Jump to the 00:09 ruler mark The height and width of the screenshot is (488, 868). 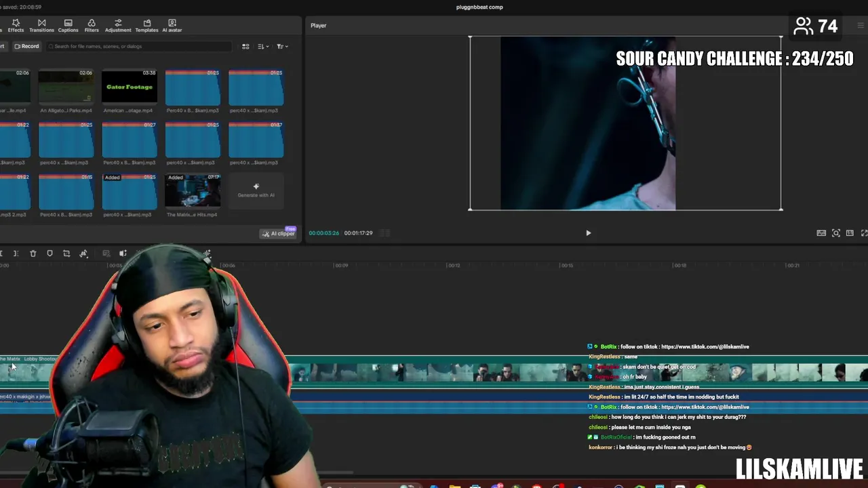342,266
